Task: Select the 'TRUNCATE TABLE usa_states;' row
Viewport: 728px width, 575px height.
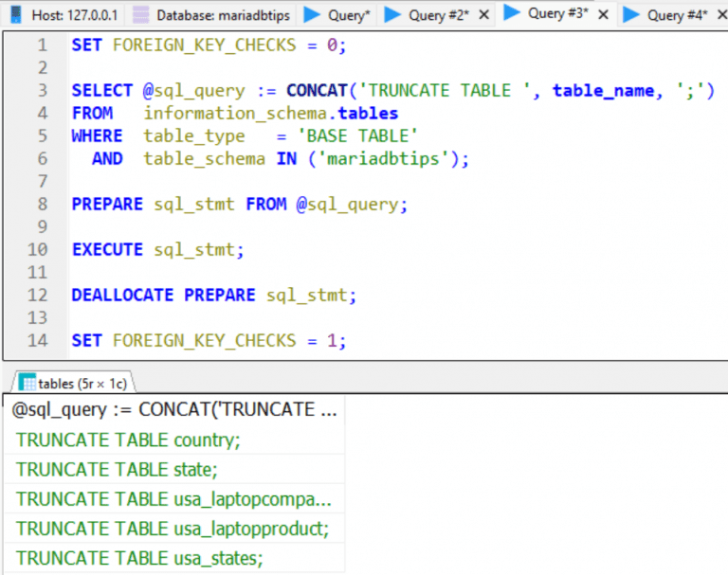Action: coord(174,558)
